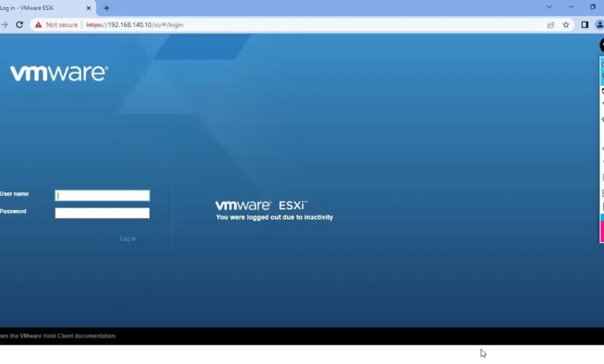
Task: Bookmark this page with the star icon
Action: (x=566, y=25)
